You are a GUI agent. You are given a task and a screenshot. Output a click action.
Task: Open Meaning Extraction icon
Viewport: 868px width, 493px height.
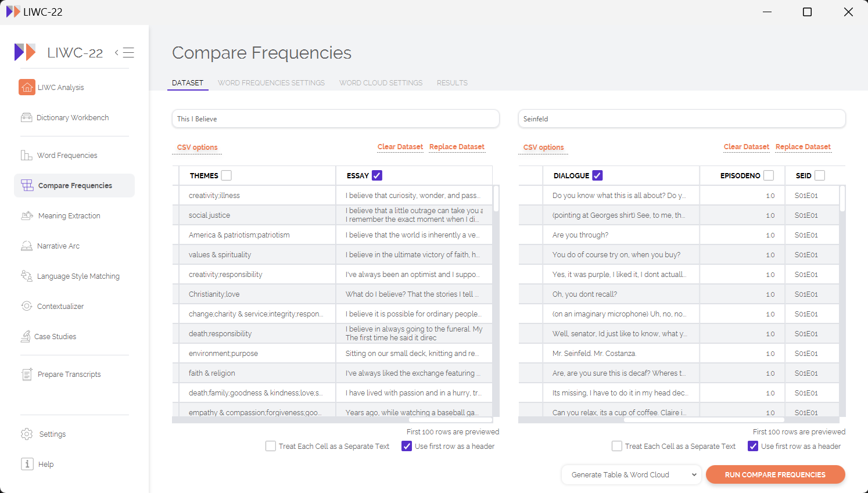tap(27, 215)
